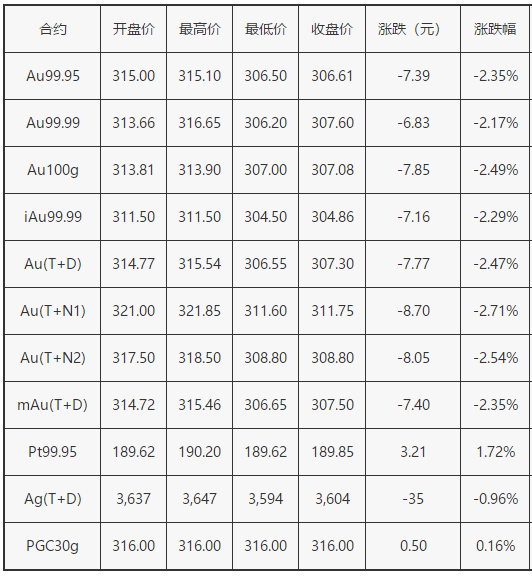Click the 最高价 column header
This screenshot has height=579, width=532.
pyautogui.click(x=199, y=29)
